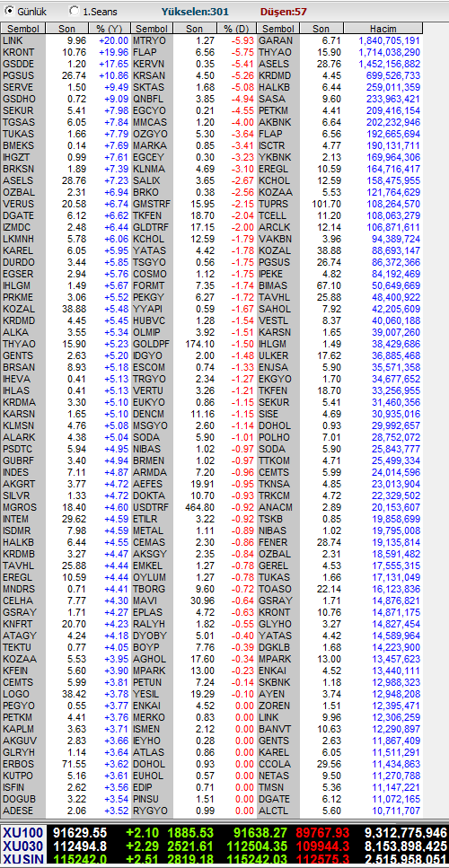The image size is (449, 868).
Task: Click the Düşen:57 counter
Action: pos(284,12)
